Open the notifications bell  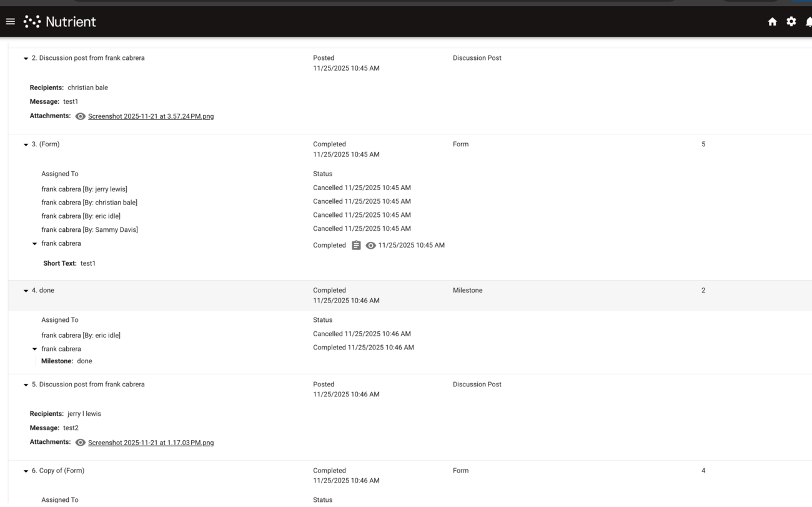click(809, 21)
